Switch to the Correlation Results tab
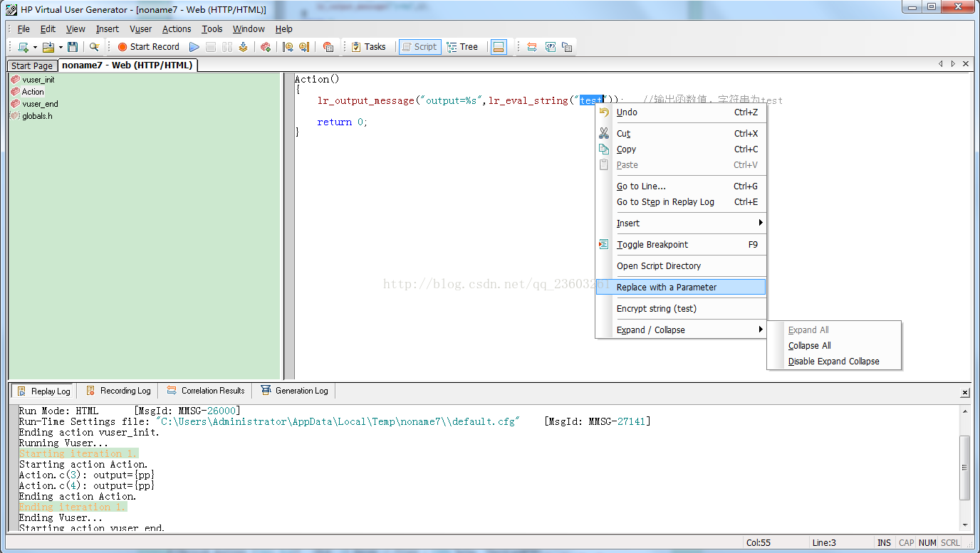980x553 pixels. (x=206, y=391)
